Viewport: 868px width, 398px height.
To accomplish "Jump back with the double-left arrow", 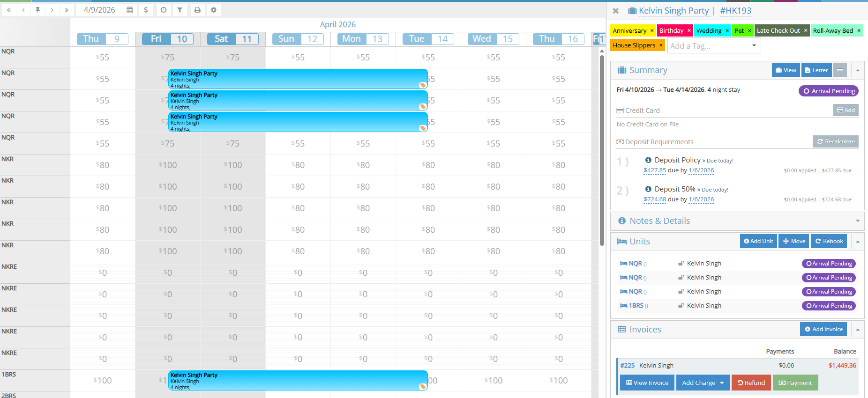I will tap(8, 10).
